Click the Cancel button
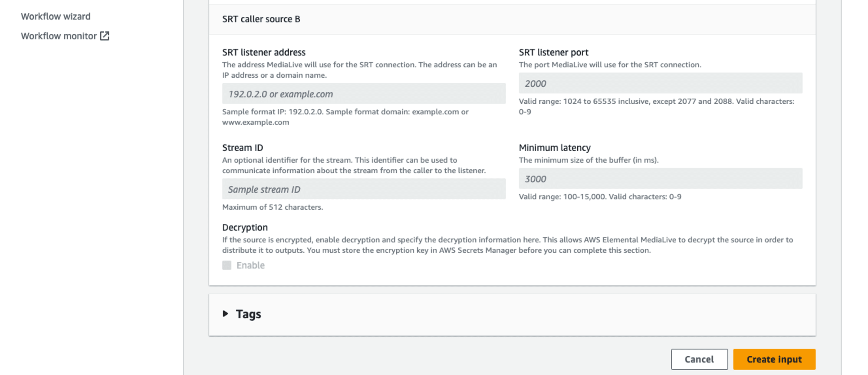 pyautogui.click(x=699, y=359)
